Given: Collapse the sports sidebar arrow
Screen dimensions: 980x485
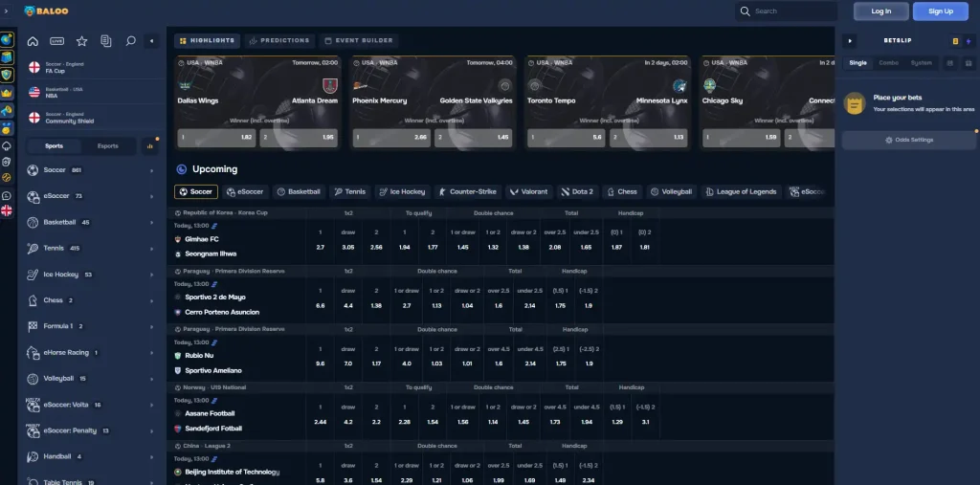Looking at the screenshot, I should pyautogui.click(x=151, y=41).
